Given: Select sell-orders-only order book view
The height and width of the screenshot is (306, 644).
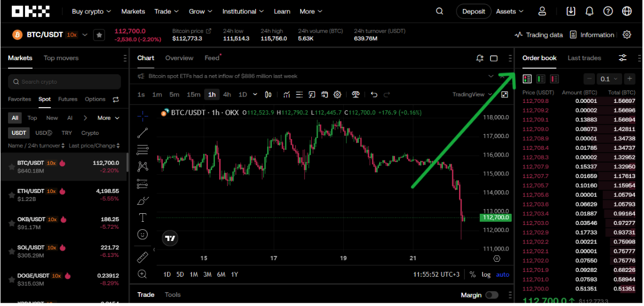Looking at the screenshot, I should 554,79.
